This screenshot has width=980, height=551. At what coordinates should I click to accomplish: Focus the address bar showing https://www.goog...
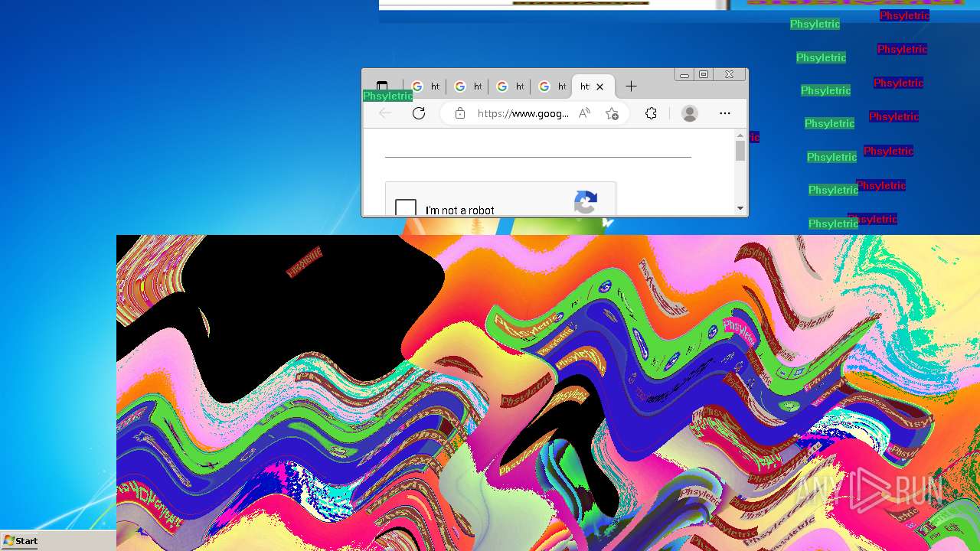click(x=523, y=113)
